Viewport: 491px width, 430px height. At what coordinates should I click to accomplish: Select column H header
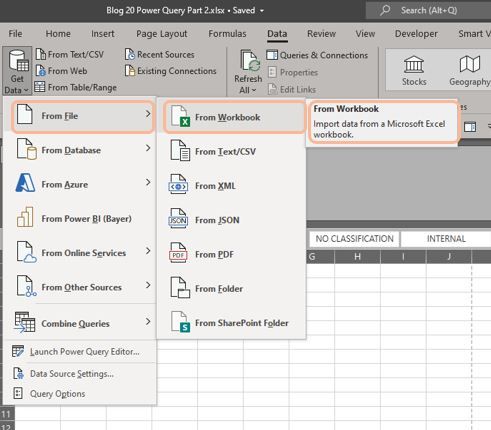[357, 256]
